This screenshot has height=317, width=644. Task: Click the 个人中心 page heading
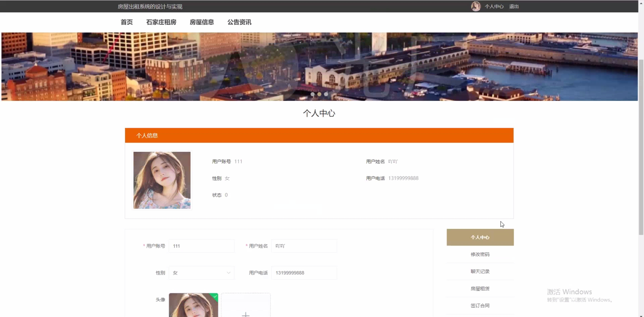[x=319, y=113]
